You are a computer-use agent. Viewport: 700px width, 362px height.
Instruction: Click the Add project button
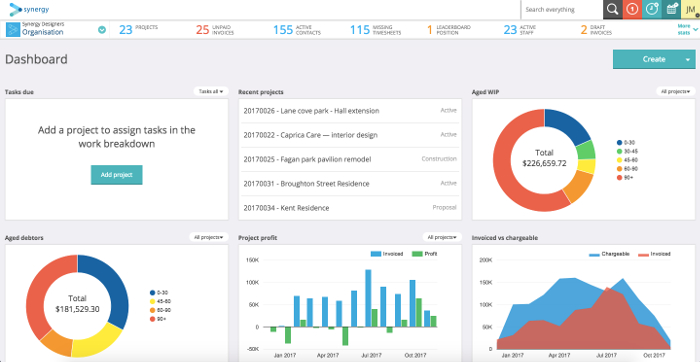tap(117, 175)
